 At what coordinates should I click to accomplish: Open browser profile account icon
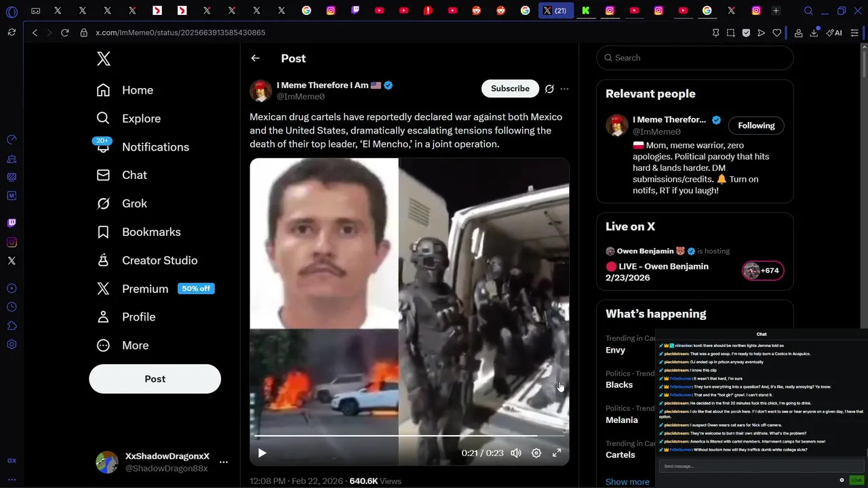tap(799, 33)
